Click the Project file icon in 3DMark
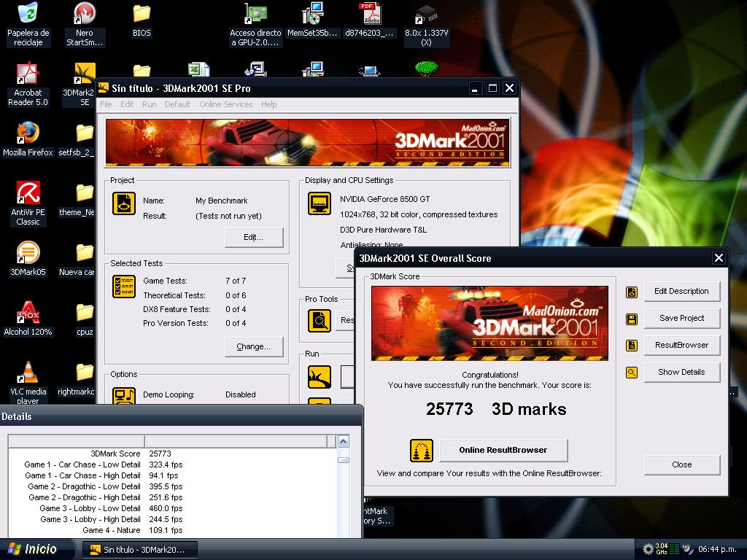 pos(124,204)
